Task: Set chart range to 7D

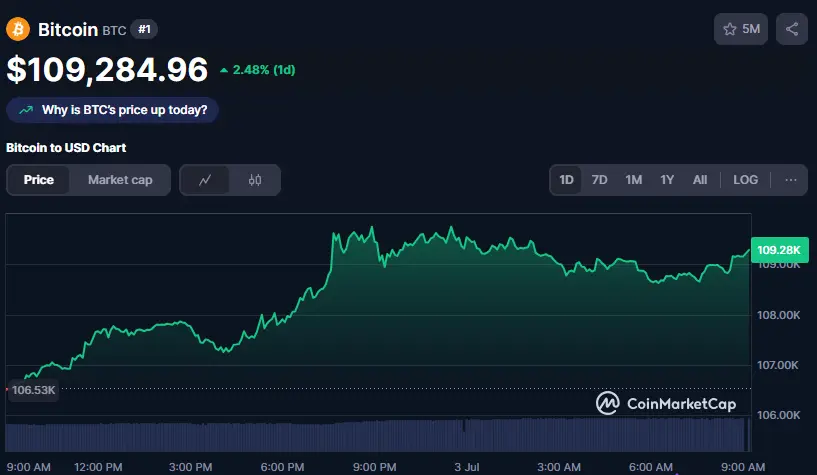Action: pos(599,180)
